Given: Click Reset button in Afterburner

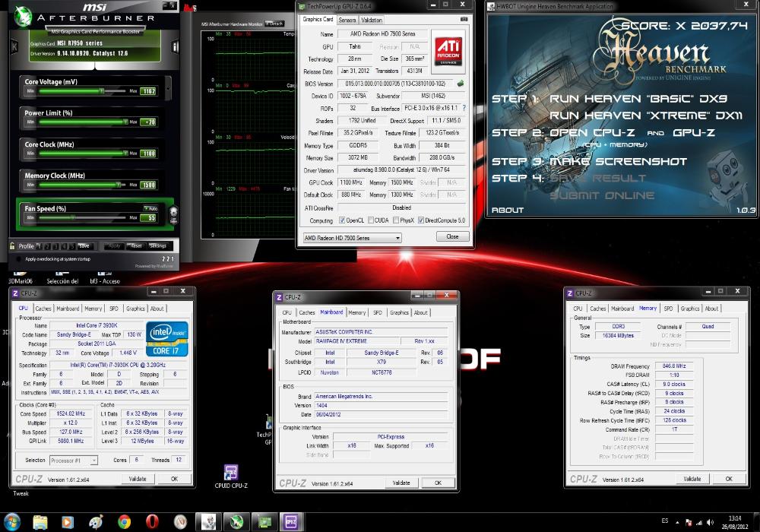Looking at the screenshot, I should [136, 246].
